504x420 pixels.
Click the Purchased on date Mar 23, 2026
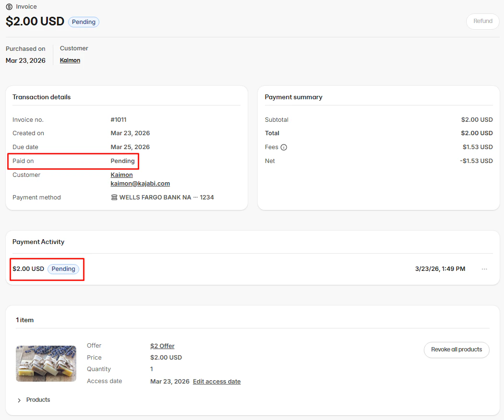coord(25,60)
